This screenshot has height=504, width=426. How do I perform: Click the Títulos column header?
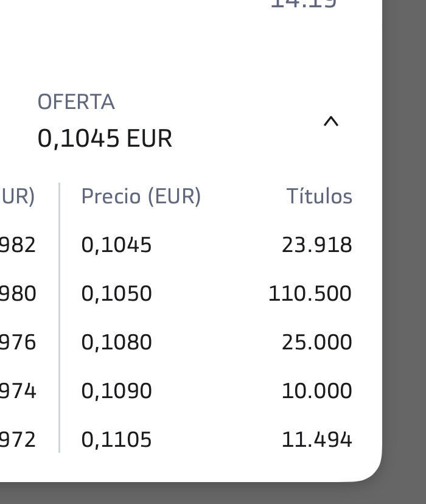point(319,196)
